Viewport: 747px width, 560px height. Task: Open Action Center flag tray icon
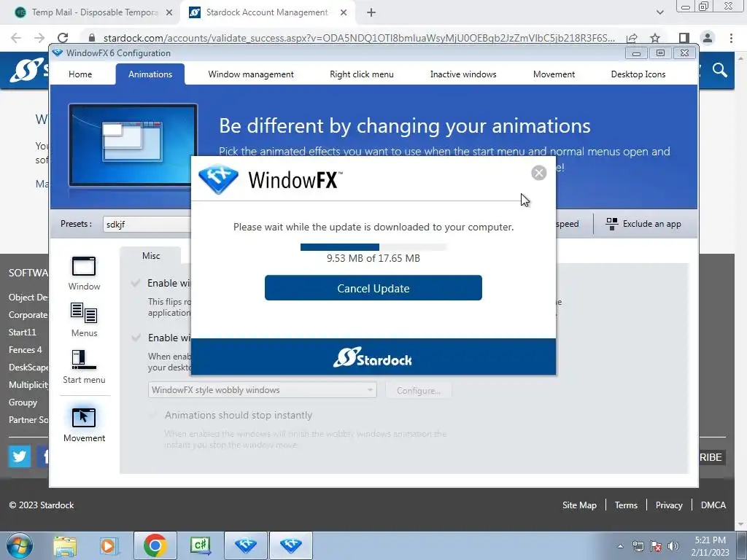click(x=656, y=546)
